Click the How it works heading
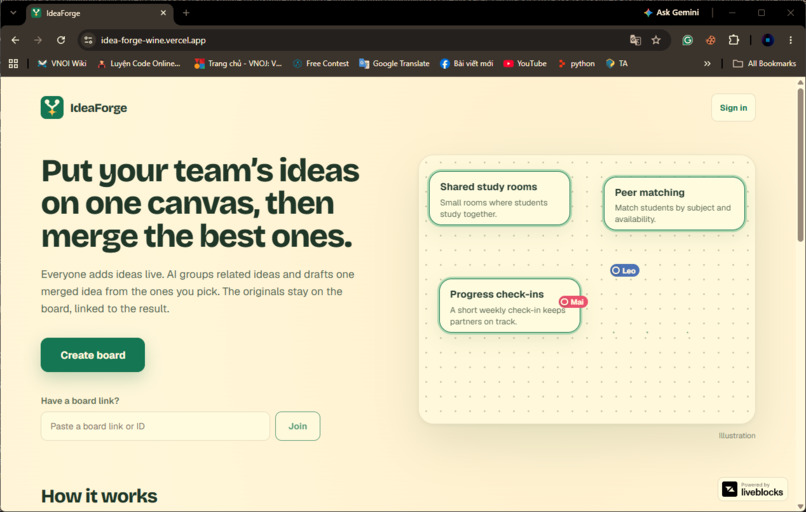The width and height of the screenshot is (806, 512). 99,496
